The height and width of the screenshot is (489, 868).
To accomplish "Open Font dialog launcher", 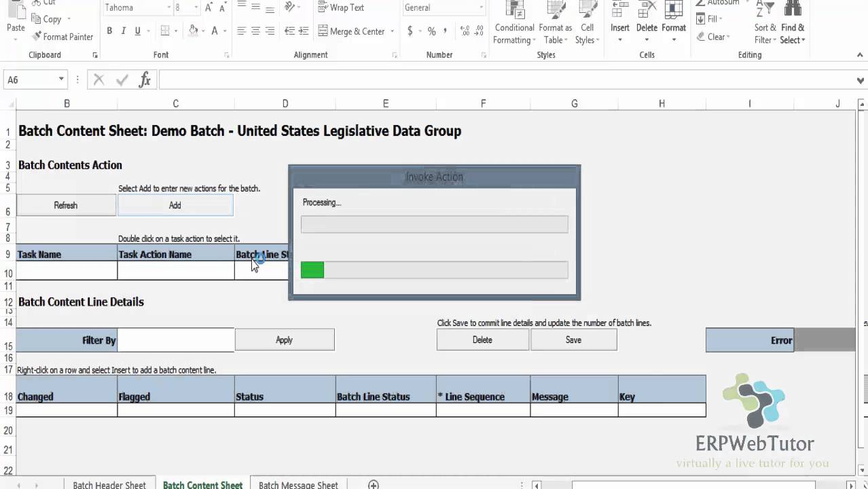I will [x=228, y=55].
